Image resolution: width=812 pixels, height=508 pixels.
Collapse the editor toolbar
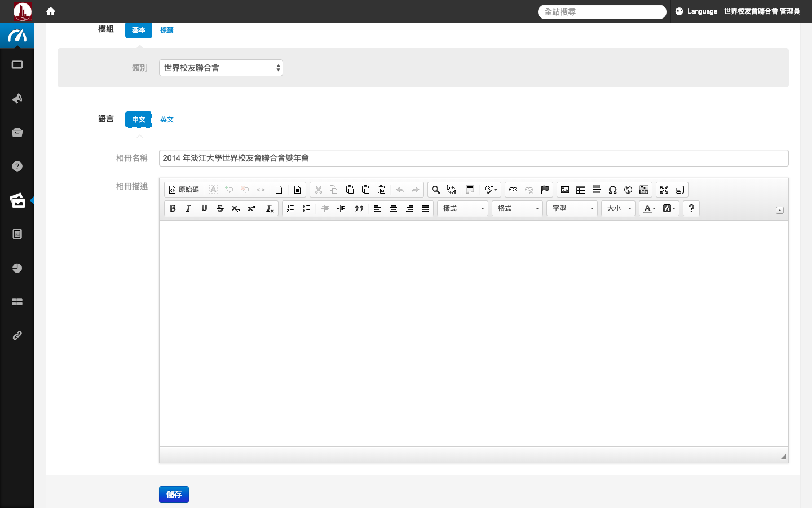780,210
